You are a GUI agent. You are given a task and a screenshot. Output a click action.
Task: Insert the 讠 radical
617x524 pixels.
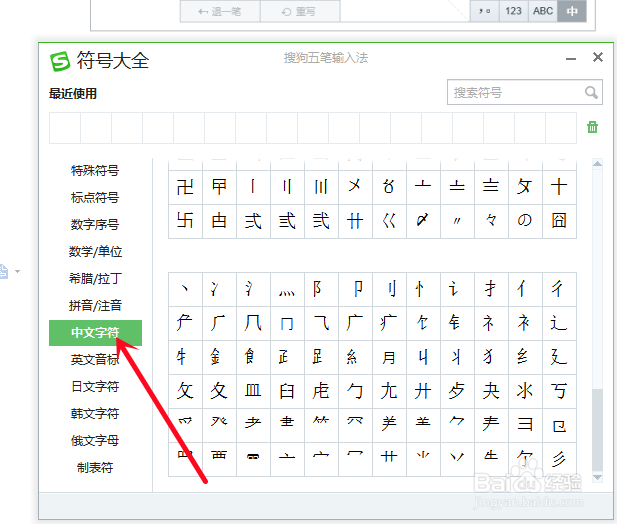click(457, 289)
